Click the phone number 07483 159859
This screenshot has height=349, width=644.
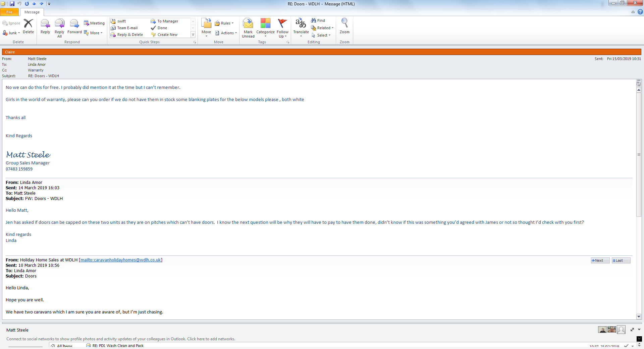click(19, 169)
